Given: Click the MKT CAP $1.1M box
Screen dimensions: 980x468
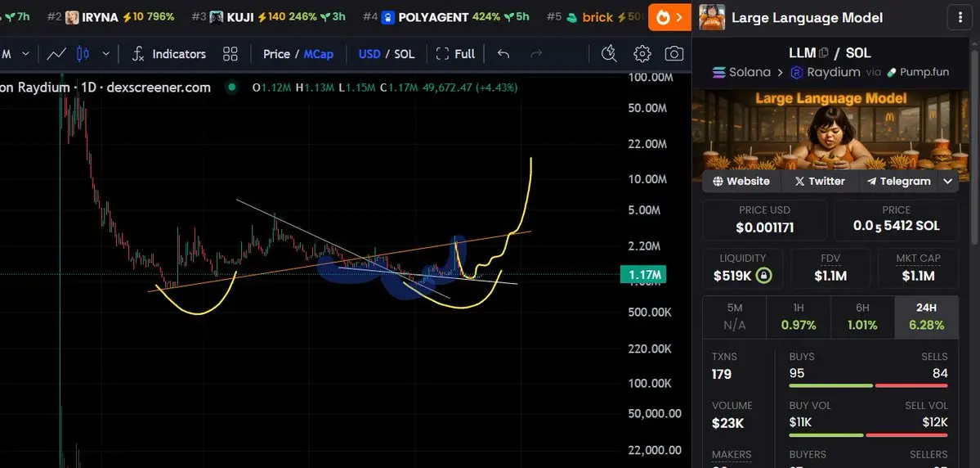Looking at the screenshot, I should tap(919, 268).
